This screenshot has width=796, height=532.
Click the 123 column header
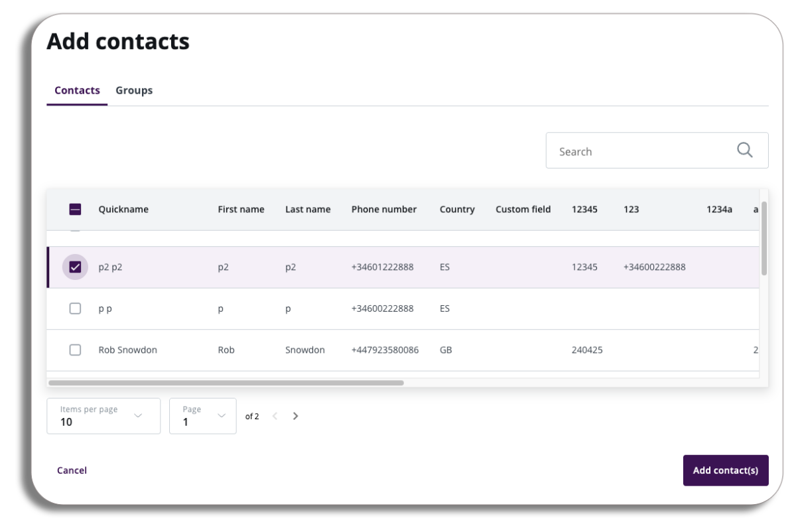631,209
